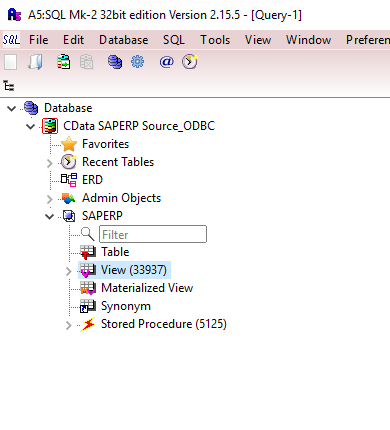Open the File menu
The width and height of the screenshot is (390, 430).
point(39,40)
